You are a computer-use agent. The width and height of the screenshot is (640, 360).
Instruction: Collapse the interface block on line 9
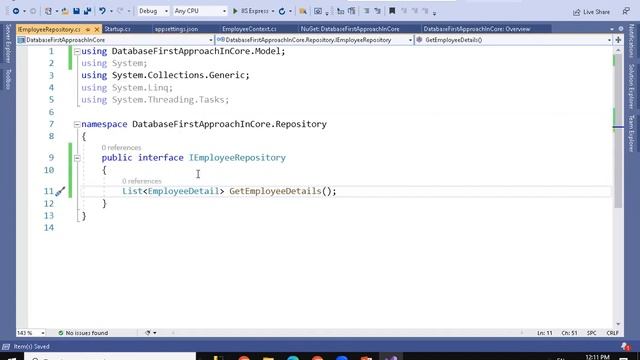point(77,158)
